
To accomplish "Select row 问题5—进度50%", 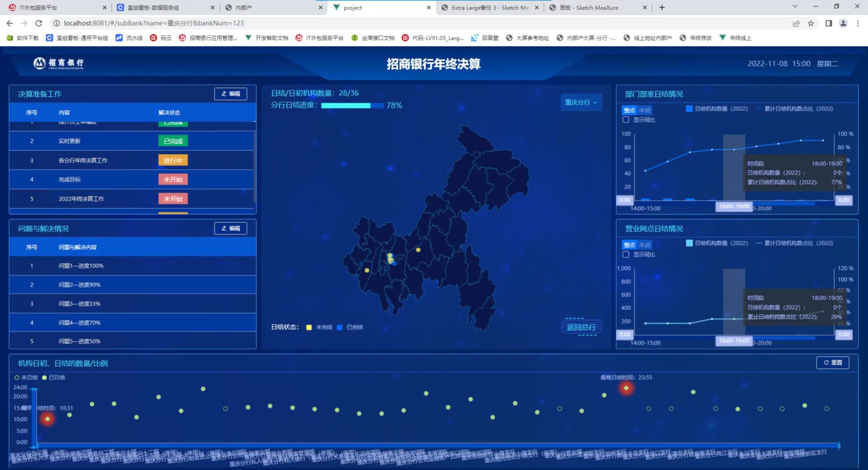I will (x=132, y=341).
